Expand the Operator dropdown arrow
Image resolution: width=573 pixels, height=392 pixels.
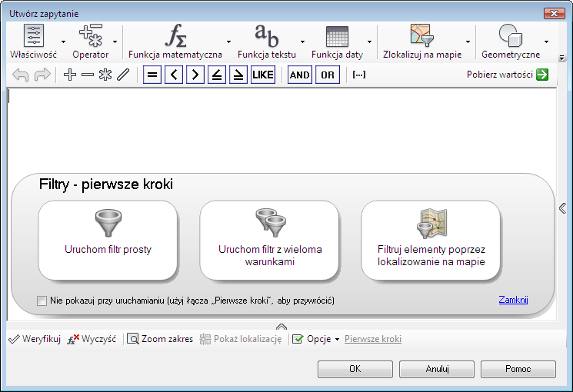click(x=115, y=42)
